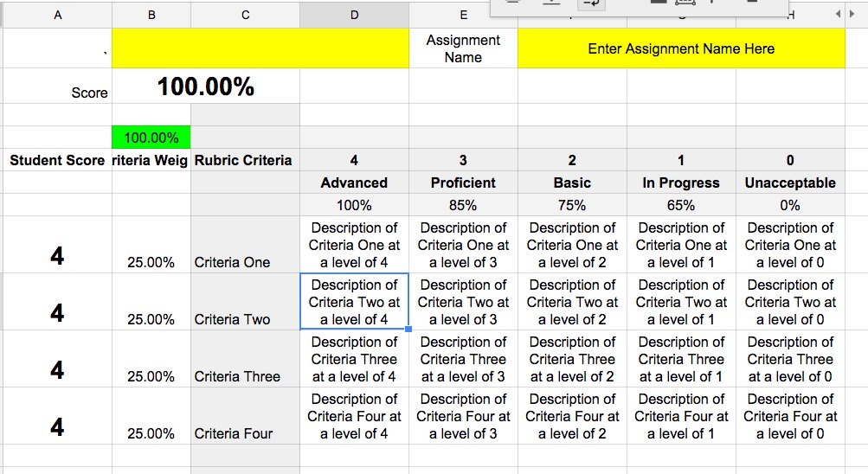Select the 100% percentage cell under Advanced

pos(354,205)
